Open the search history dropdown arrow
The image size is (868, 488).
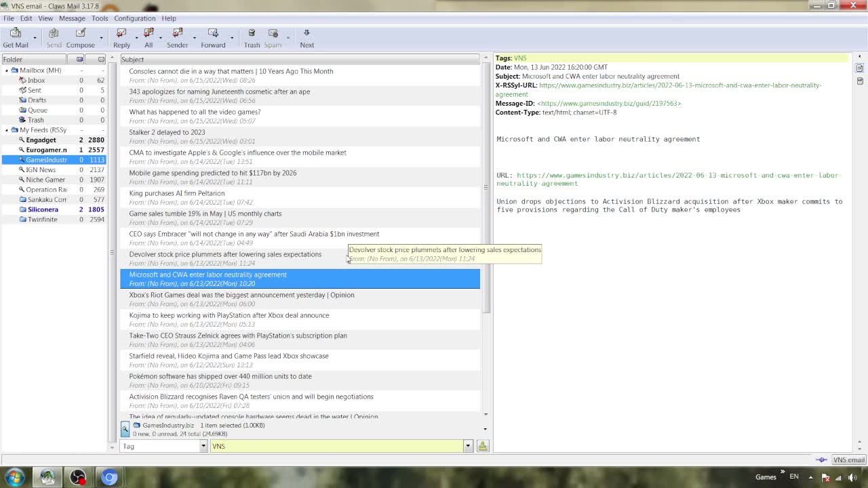click(468, 446)
